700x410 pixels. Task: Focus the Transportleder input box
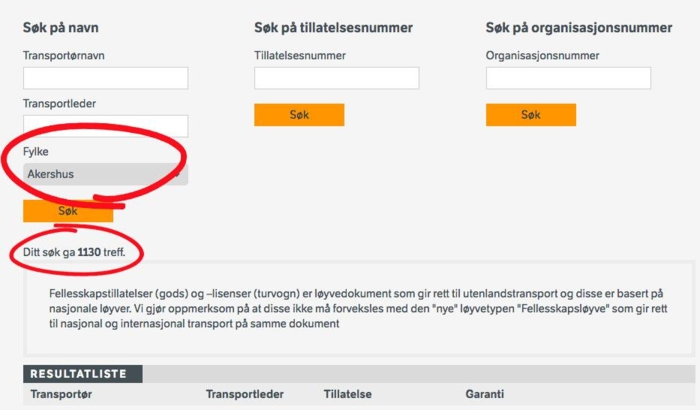[105, 126]
